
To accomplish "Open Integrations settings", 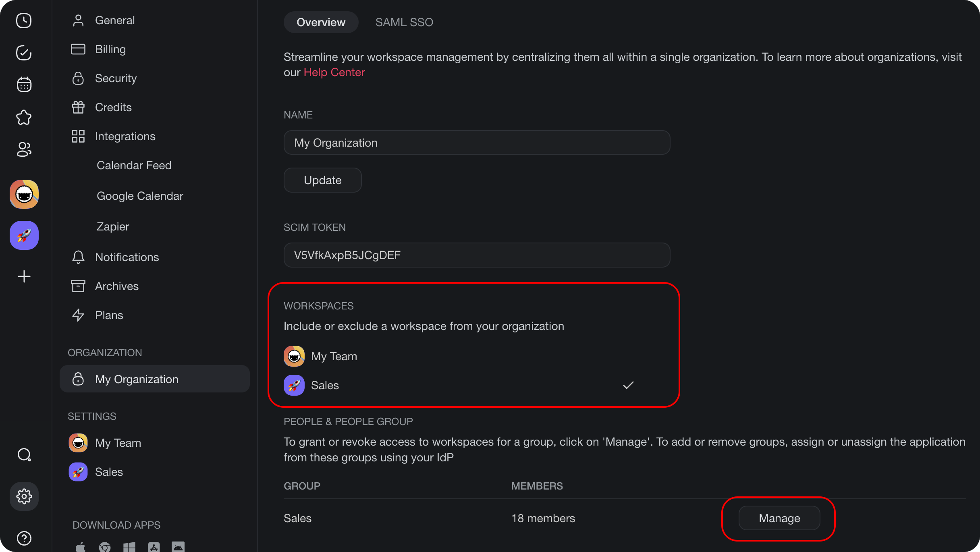I will pos(125,136).
